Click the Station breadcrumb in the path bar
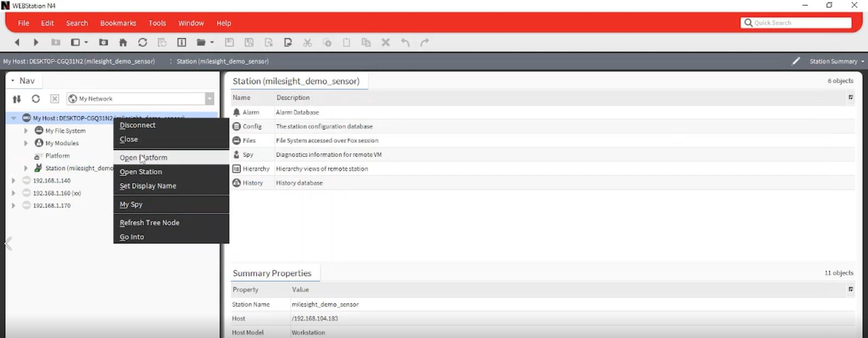This screenshot has width=868, height=338. click(222, 61)
